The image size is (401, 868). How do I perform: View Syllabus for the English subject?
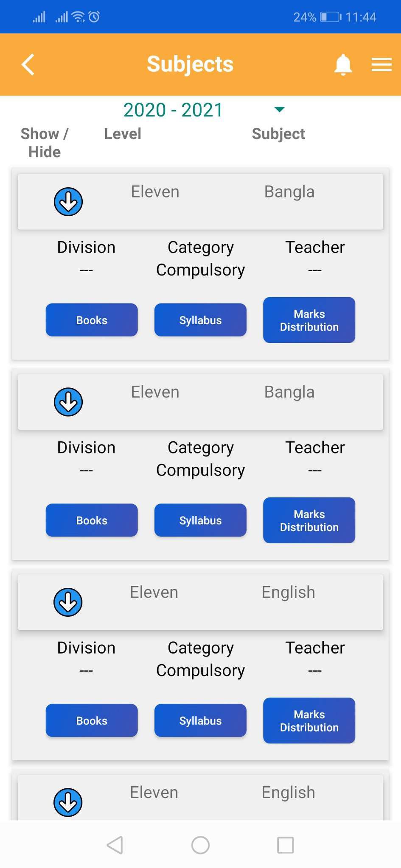200,721
